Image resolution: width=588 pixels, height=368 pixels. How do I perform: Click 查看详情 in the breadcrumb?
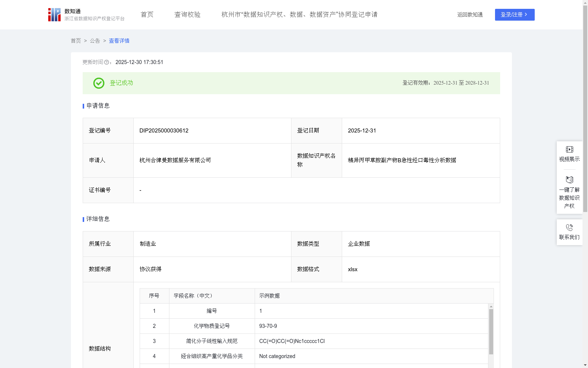(x=119, y=41)
